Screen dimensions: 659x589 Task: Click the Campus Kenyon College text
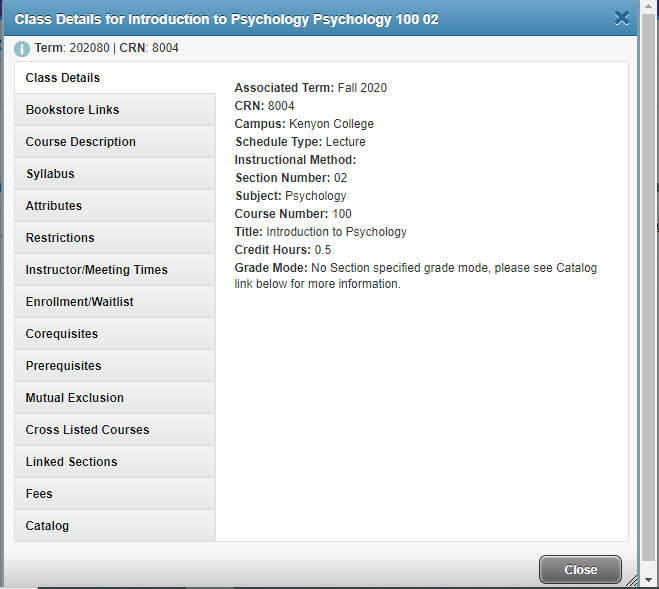point(304,124)
